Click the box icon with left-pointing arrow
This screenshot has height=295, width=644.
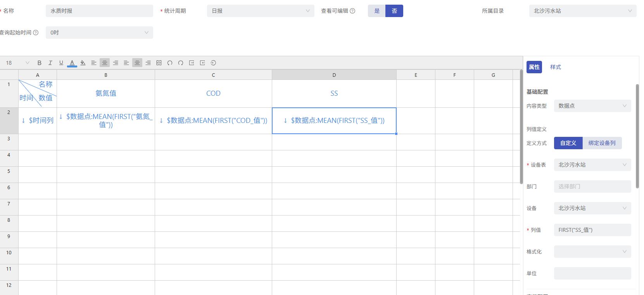pyautogui.click(x=202, y=63)
